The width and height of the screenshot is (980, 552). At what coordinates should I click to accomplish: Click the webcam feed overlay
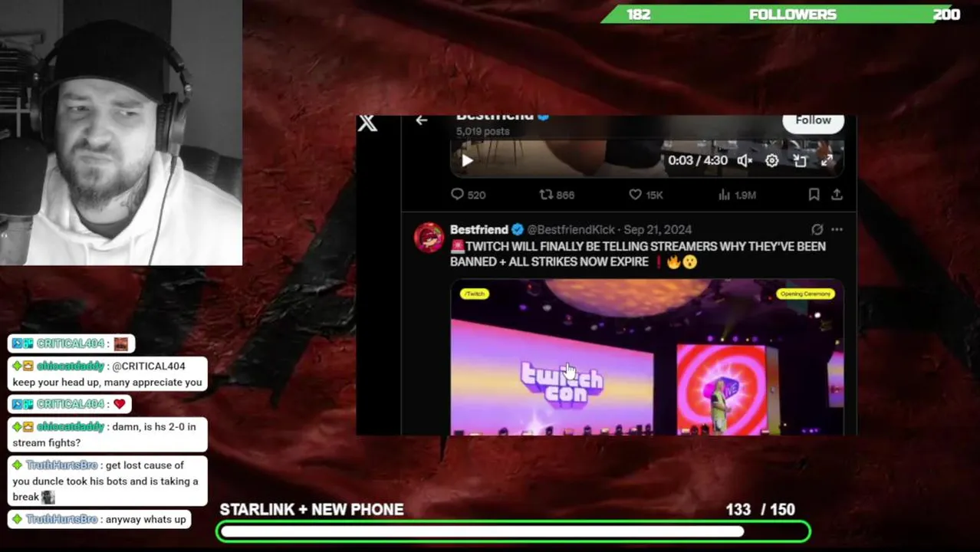pos(121,133)
